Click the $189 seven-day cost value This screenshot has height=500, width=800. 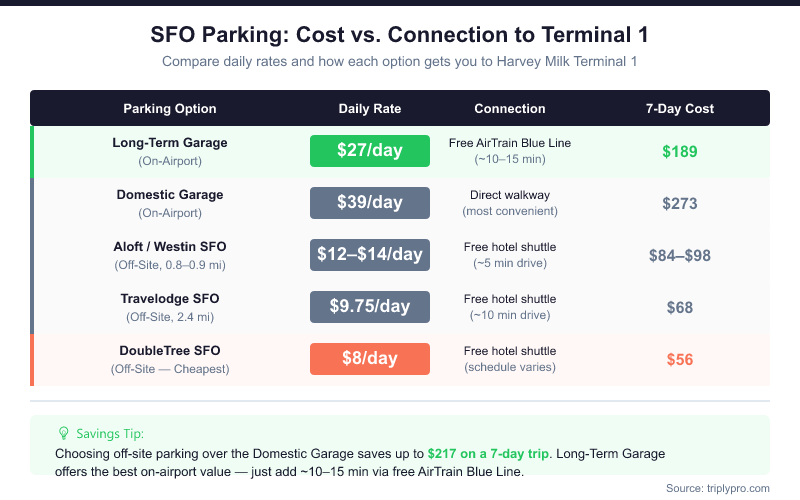pyautogui.click(x=680, y=152)
